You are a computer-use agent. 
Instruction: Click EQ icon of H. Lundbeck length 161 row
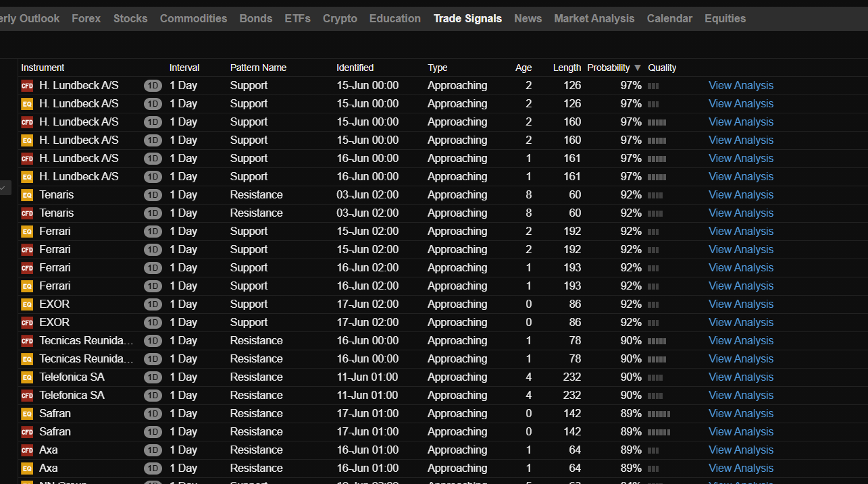tap(27, 177)
